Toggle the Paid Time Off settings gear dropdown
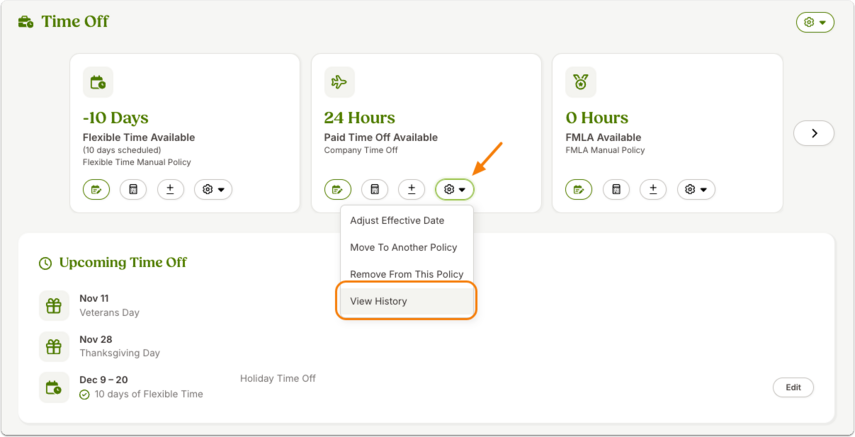855x437 pixels. click(x=455, y=190)
